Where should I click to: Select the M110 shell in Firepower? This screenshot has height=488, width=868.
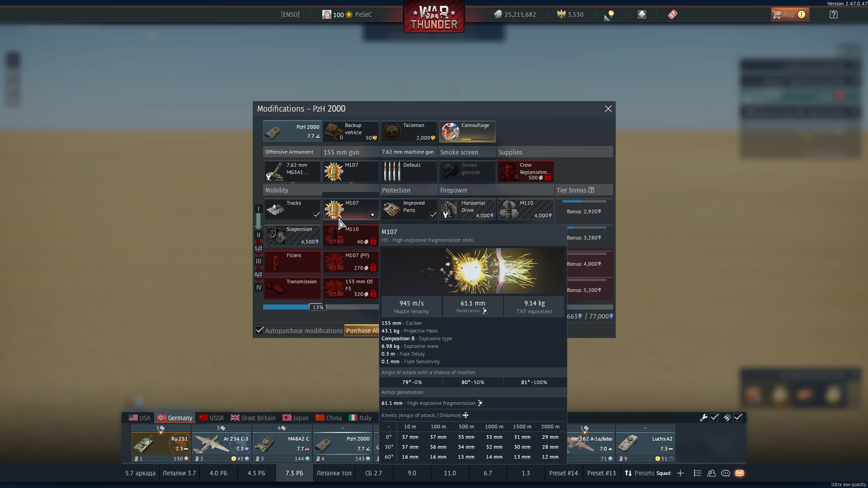pyautogui.click(x=525, y=210)
